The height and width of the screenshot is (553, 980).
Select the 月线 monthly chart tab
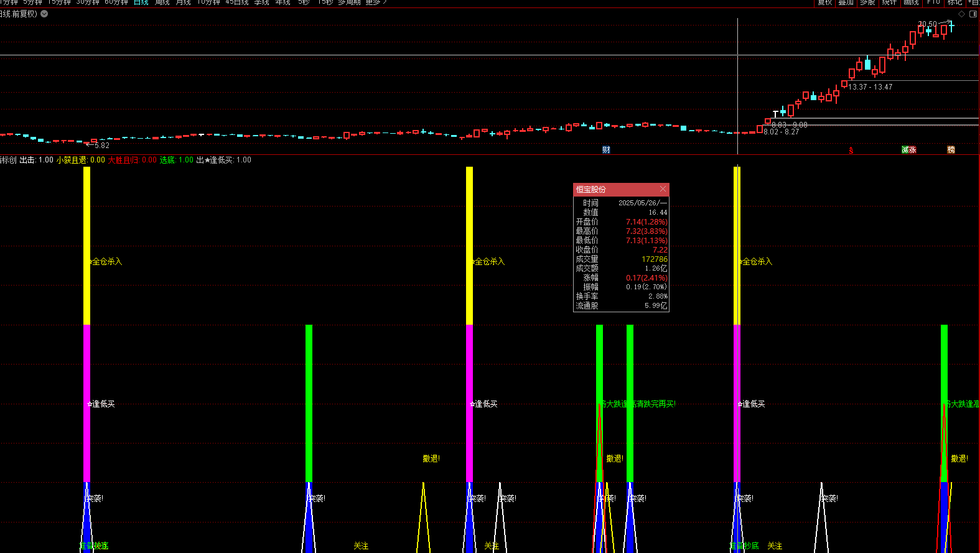click(184, 2)
